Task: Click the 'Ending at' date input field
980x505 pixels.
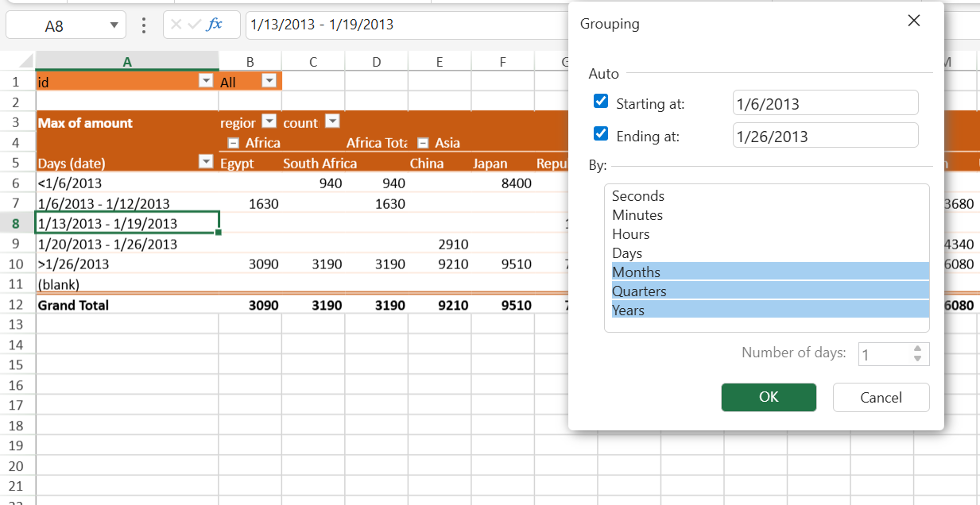Action: pyautogui.click(x=825, y=136)
